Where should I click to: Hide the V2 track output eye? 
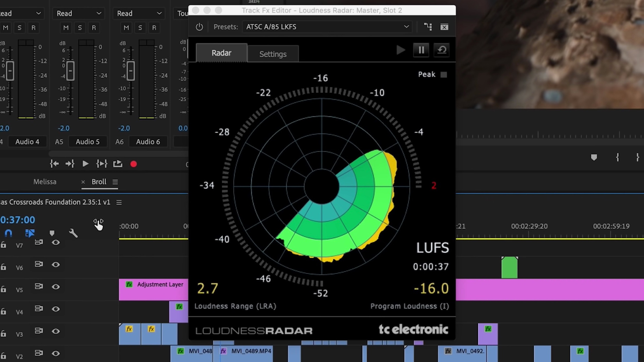(x=56, y=354)
